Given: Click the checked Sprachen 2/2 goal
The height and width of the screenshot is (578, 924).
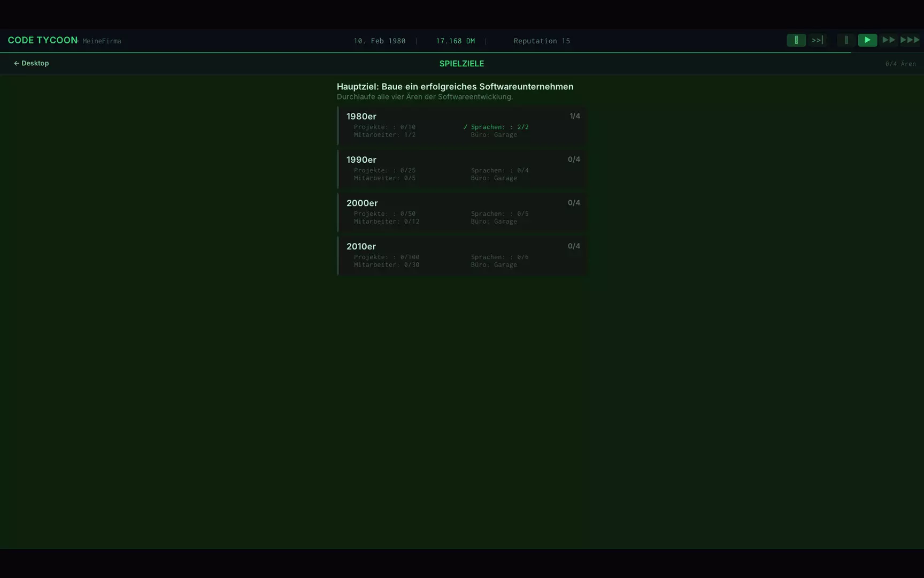Looking at the screenshot, I should pos(496,127).
